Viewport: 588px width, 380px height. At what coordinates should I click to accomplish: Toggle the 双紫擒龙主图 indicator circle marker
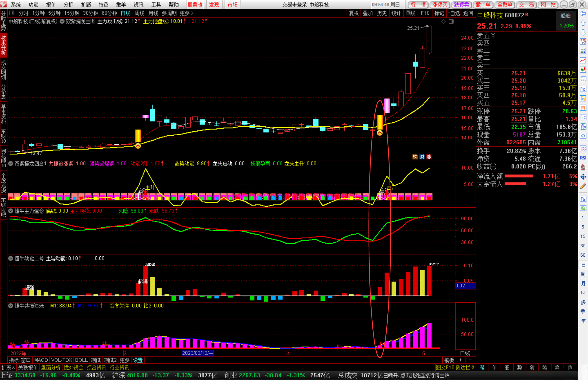click(62, 21)
